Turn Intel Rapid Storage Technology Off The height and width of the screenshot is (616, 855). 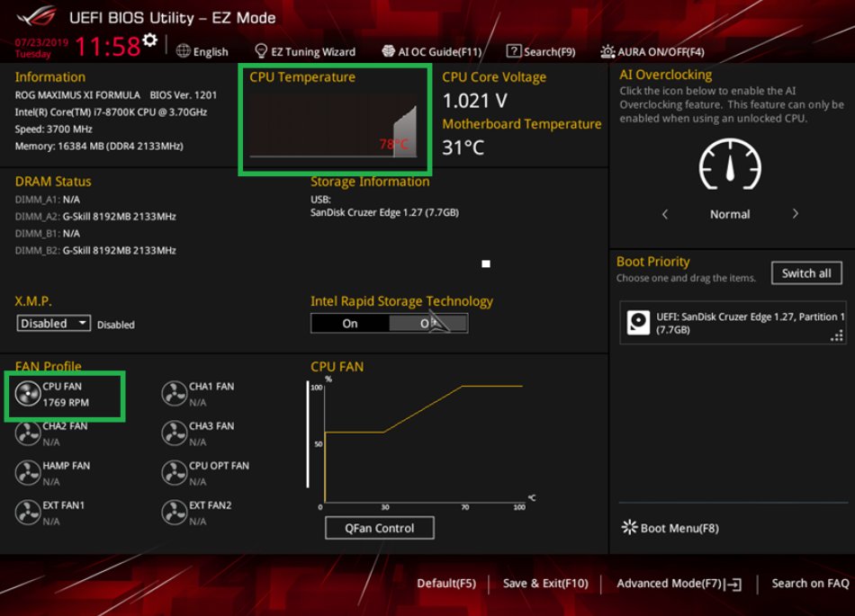pyautogui.click(x=428, y=324)
